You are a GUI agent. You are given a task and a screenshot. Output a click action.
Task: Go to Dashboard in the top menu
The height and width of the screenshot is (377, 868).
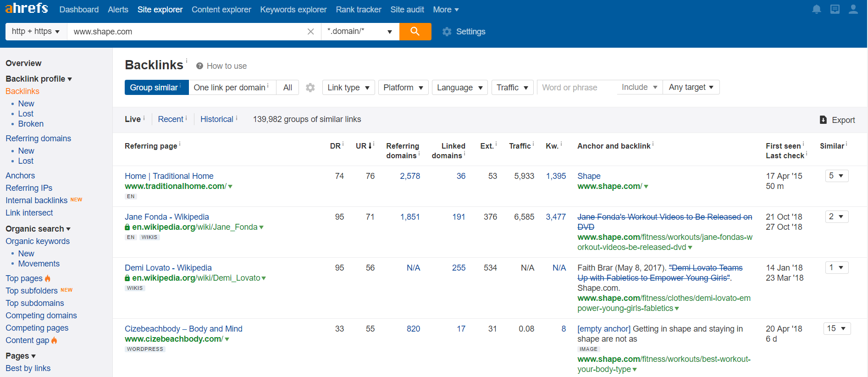(79, 10)
